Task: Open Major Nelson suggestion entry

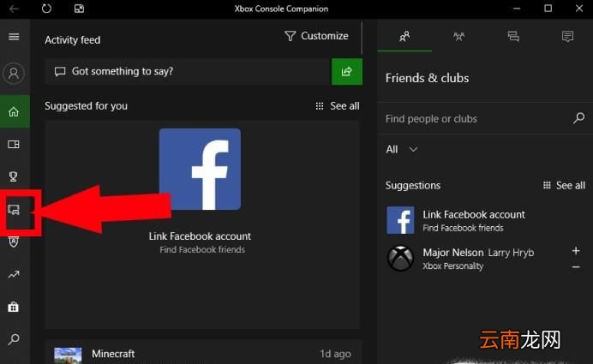Action: point(485,259)
